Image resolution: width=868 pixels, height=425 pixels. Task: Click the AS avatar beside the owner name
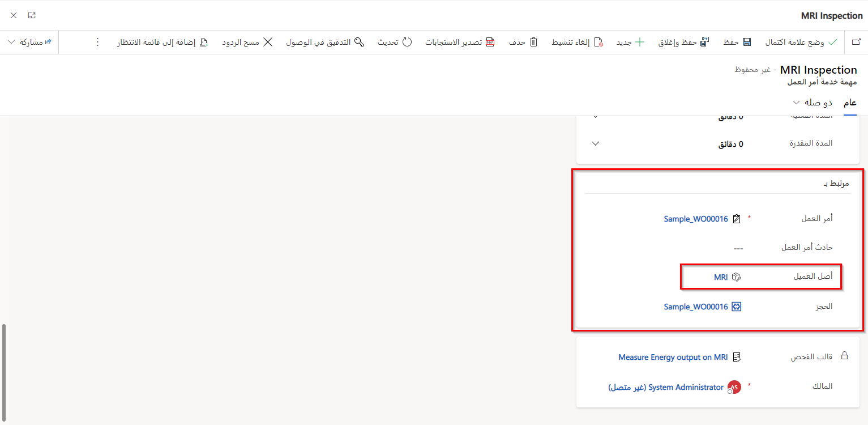734,388
